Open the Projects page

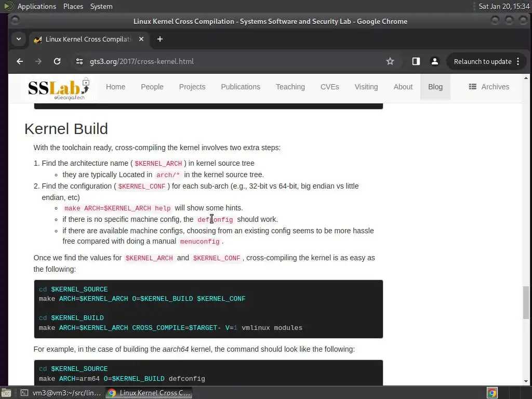192,87
